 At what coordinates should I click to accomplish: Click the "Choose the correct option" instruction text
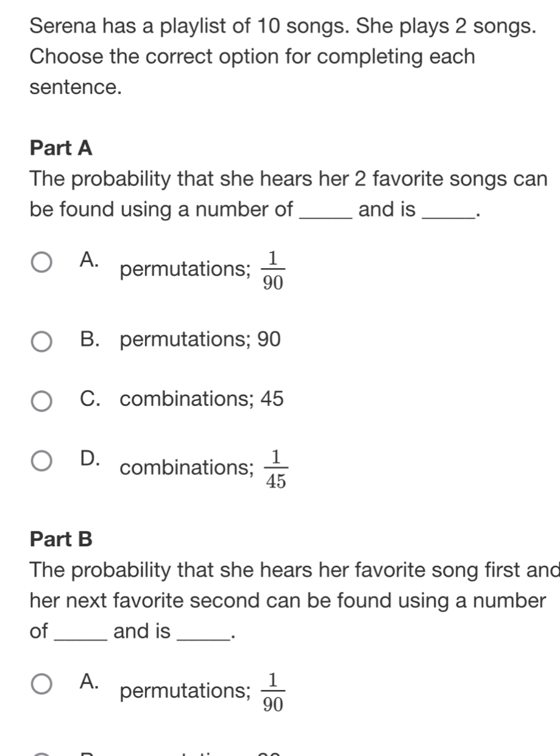tap(252, 57)
